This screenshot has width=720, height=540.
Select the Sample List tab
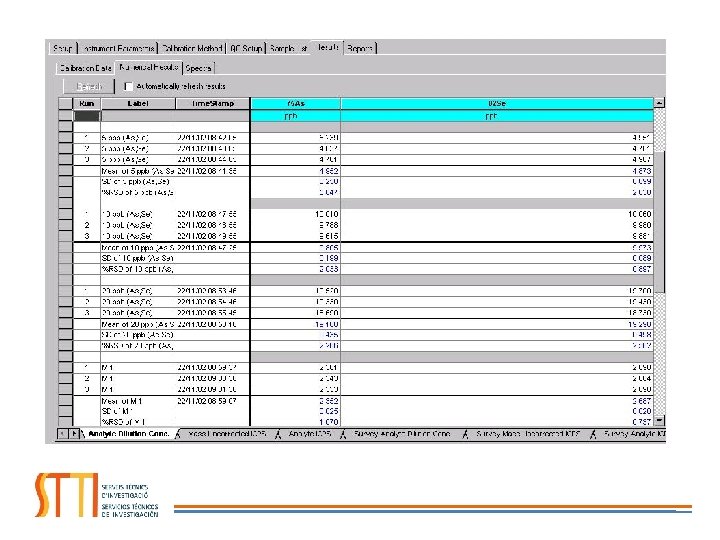(288, 48)
